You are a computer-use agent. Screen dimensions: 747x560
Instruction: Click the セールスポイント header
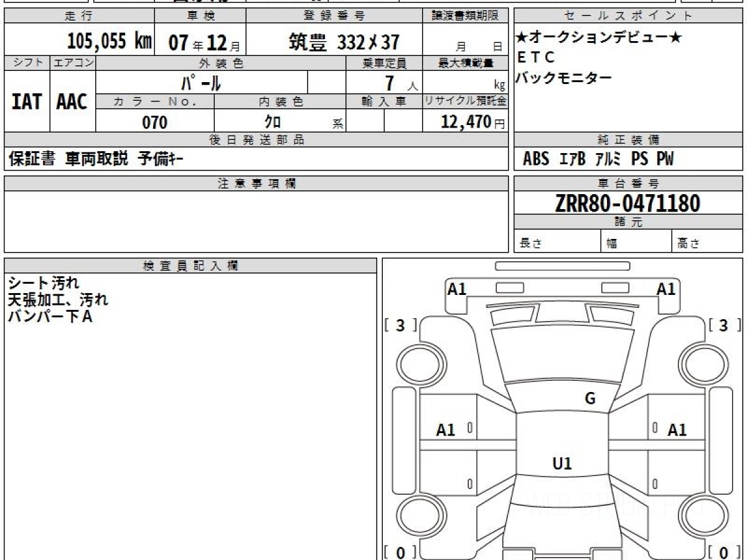pos(628,16)
